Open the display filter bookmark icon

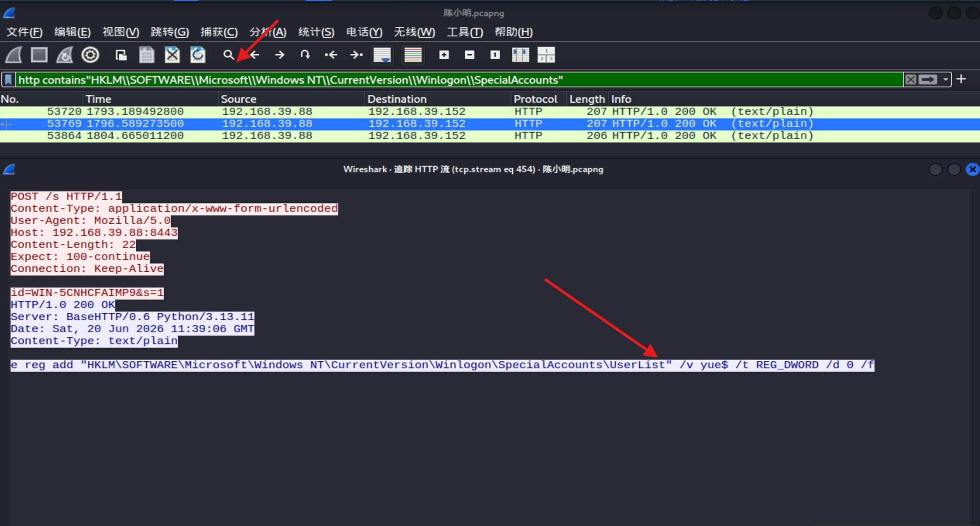pyautogui.click(x=8, y=80)
